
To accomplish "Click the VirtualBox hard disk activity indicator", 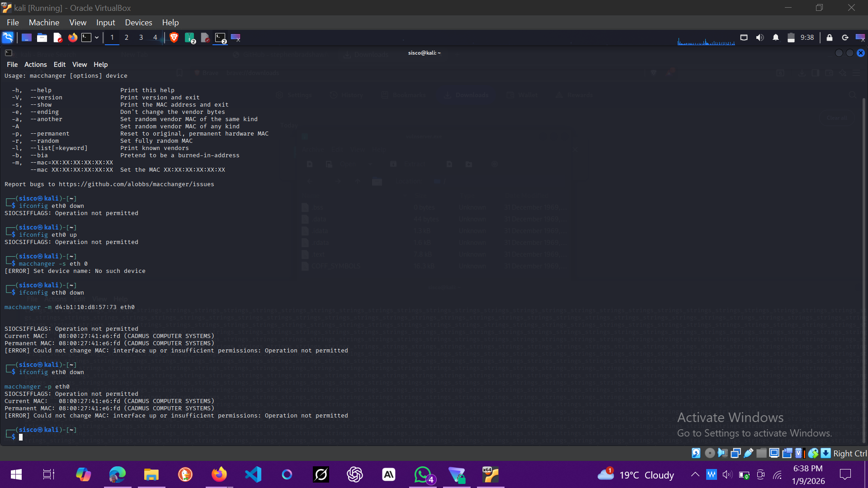I will [697, 453].
